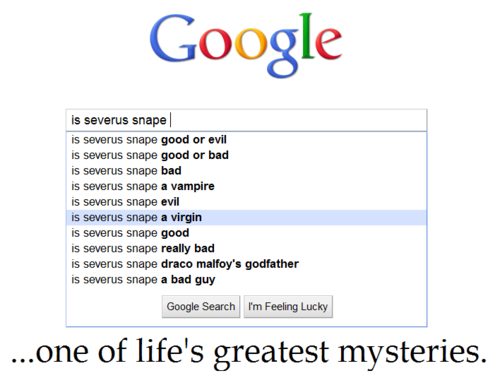Click the I'm Feeling Lucky button
This screenshot has height=378, width=500.
288,306
